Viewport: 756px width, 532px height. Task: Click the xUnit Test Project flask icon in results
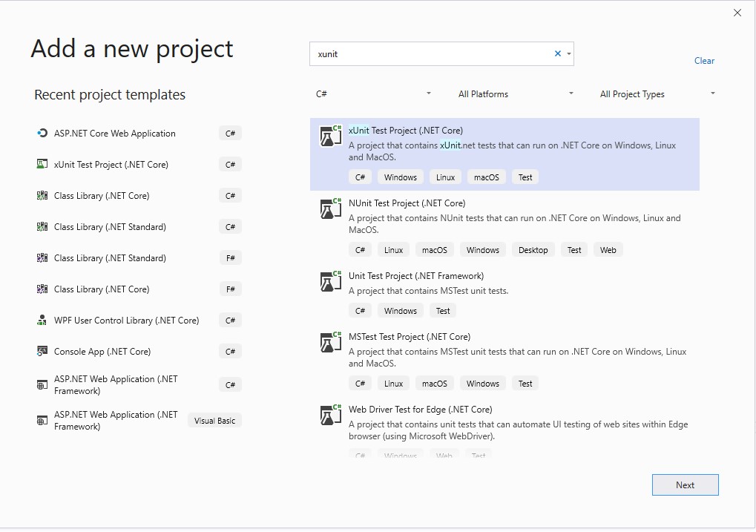point(330,136)
